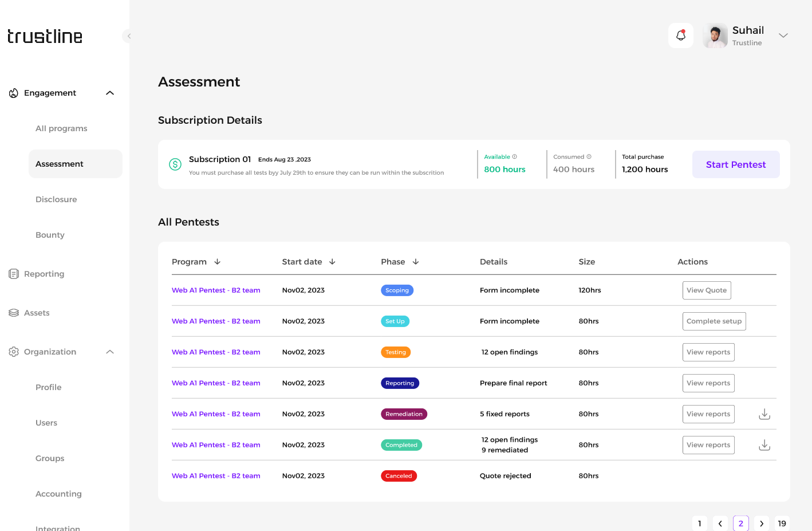Click the Suhail profile avatar
The image size is (812, 531).
click(x=715, y=36)
